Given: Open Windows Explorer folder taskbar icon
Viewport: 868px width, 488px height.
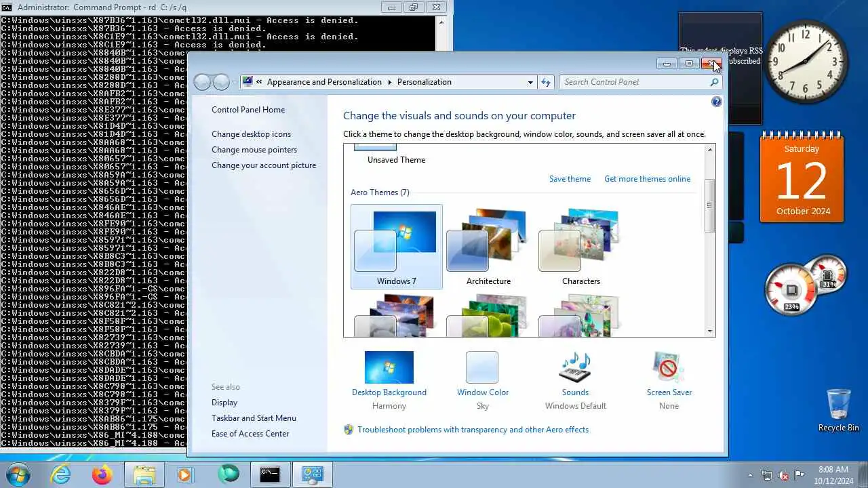Looking at the screenshot, I should click(144, 474).
